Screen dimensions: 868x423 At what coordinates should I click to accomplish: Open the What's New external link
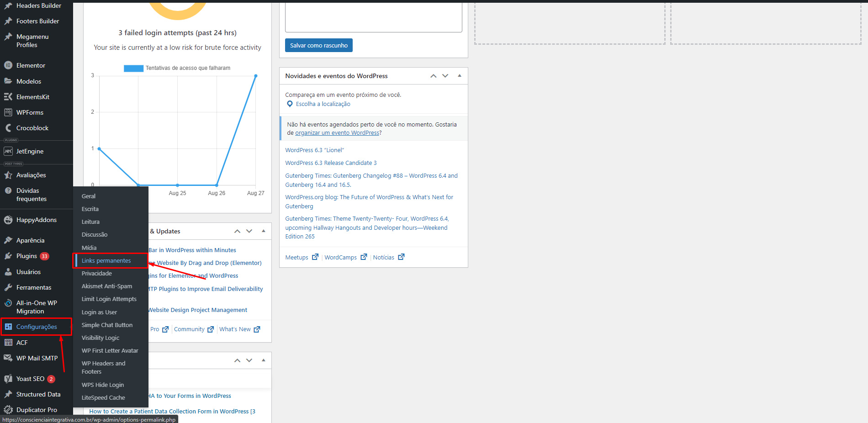(x=240, y=329)
